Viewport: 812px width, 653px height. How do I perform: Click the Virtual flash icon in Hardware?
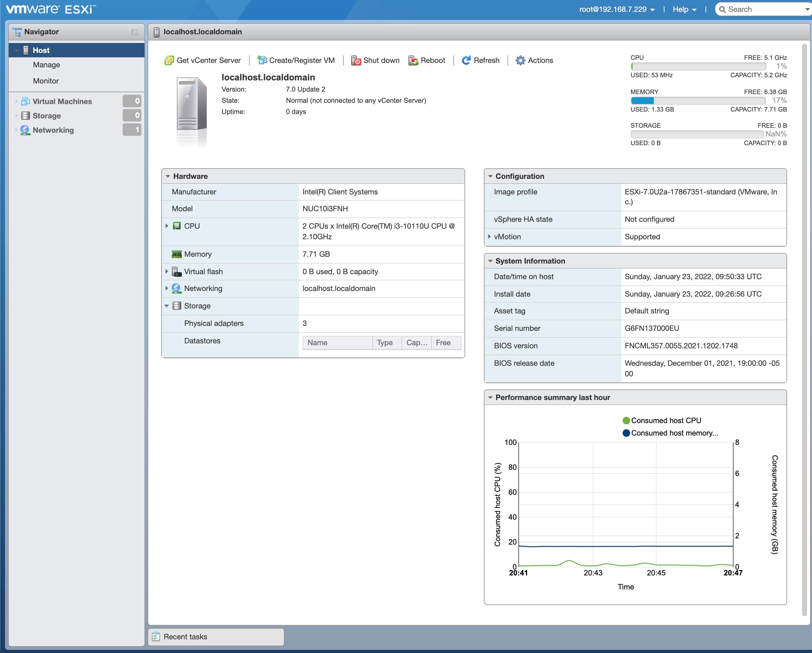click(177, 271)
